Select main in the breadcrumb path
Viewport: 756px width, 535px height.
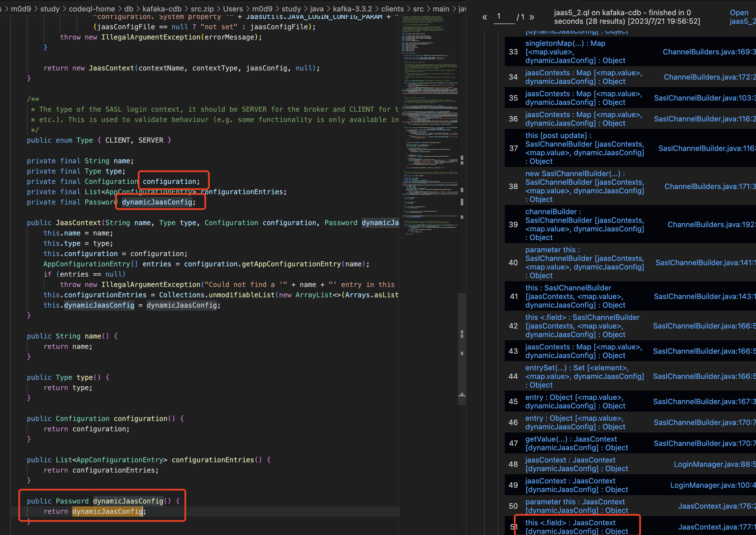click(441, 9)
